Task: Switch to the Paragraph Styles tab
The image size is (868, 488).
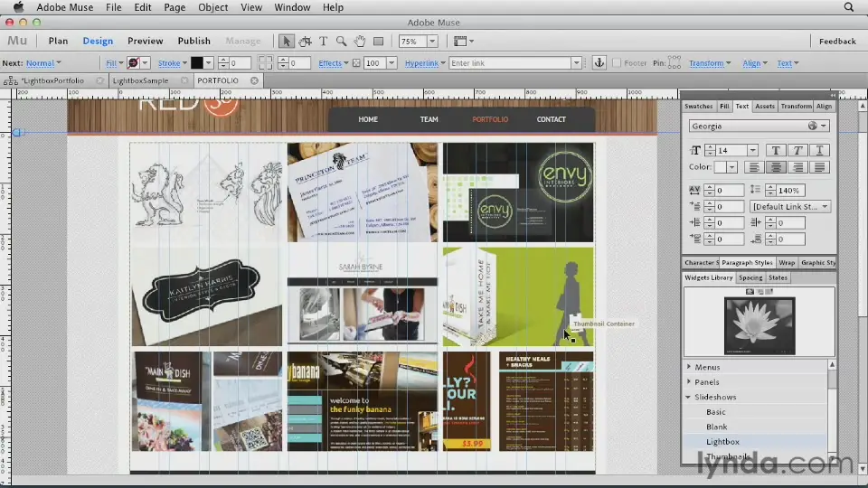Action: (747, 263)
